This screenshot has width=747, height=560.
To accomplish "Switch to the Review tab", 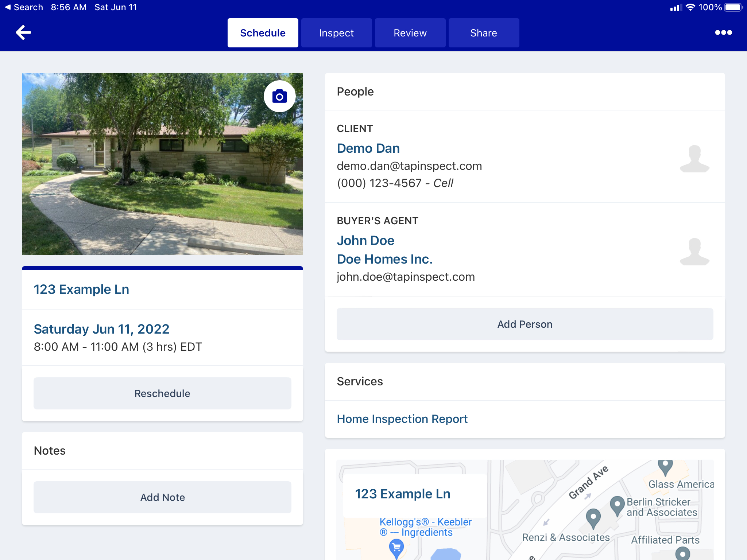I will tap(410, 33).
